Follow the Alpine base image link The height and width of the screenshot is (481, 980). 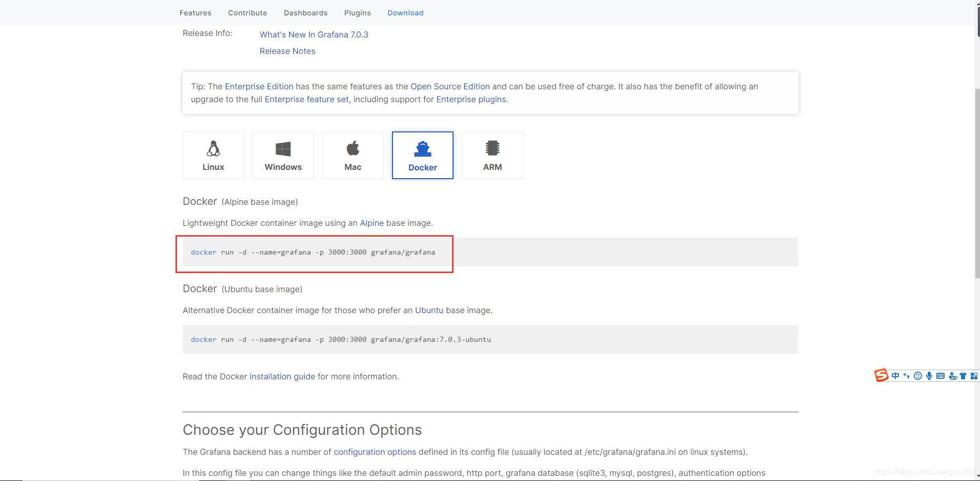pos(372,223)
